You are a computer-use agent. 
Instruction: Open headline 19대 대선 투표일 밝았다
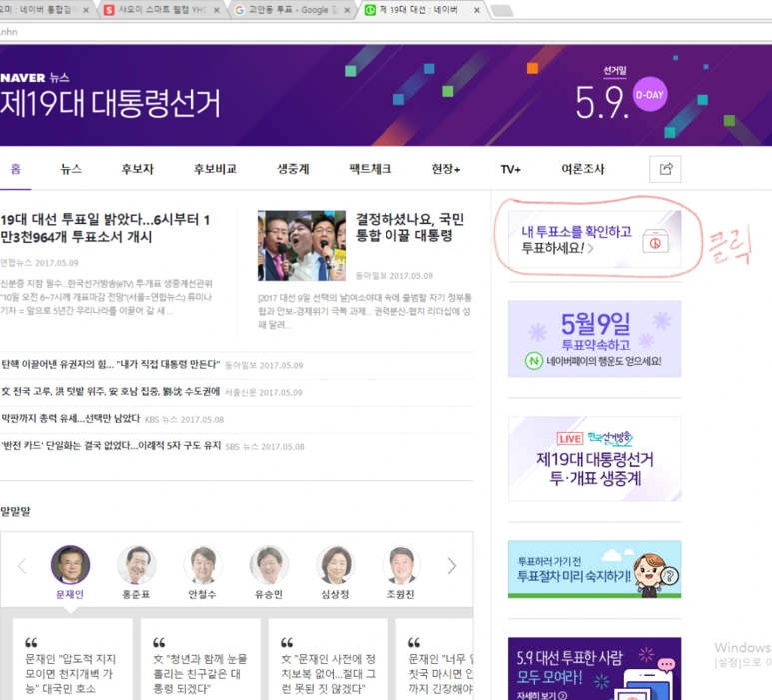105,228
